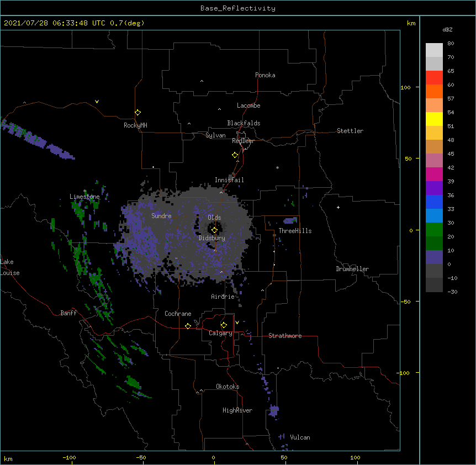
Task: Click the yellow marker below Cochrane
Action: pyautogui.click(x=188, y=326)
